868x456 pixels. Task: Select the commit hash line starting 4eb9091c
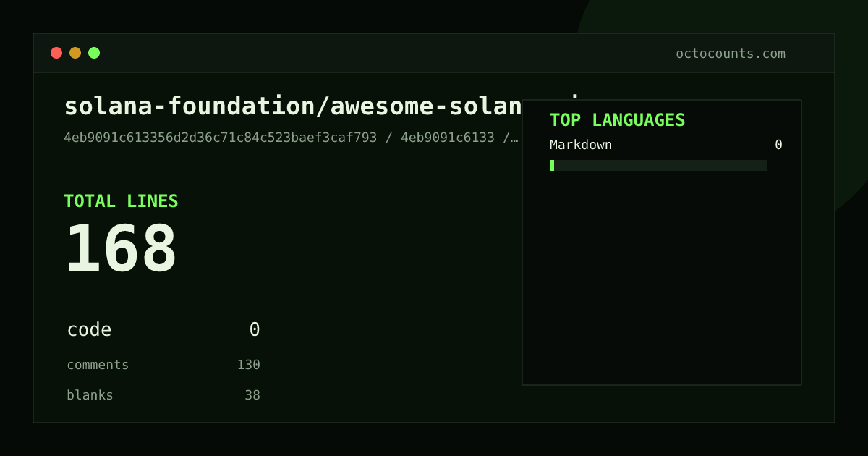[x=292, y=138]
